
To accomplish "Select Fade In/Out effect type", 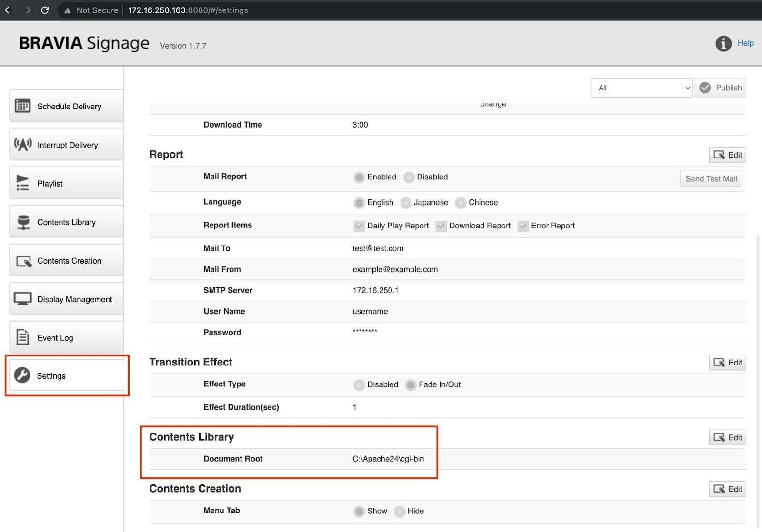I will pyautogui.click(x=411, y=384).
